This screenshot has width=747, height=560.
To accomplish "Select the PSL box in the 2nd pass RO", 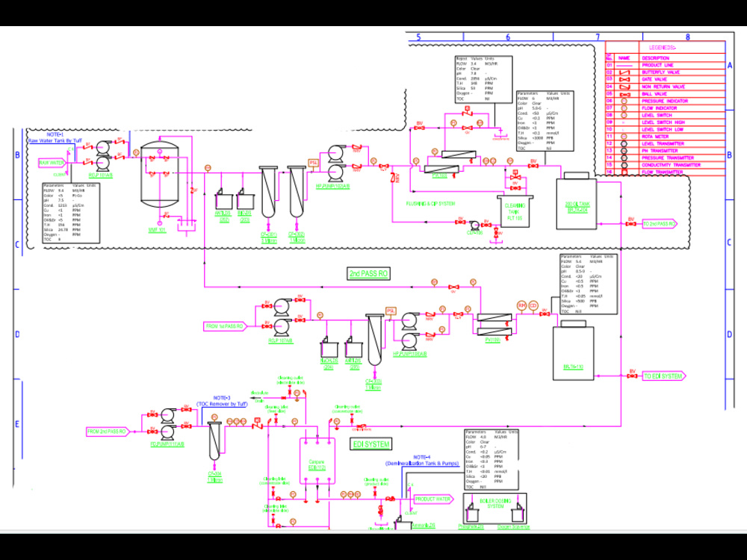I will (x=391, y=311).
